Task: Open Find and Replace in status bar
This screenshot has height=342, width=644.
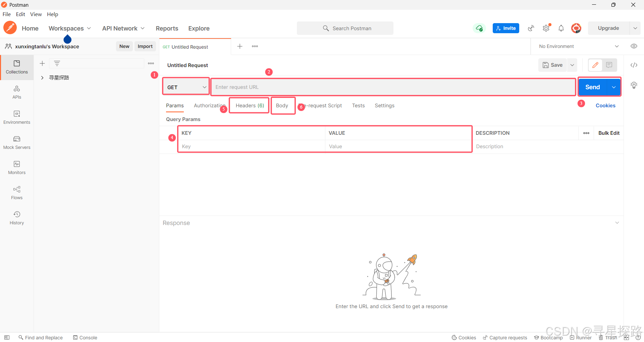Action: tap(41, 338)
